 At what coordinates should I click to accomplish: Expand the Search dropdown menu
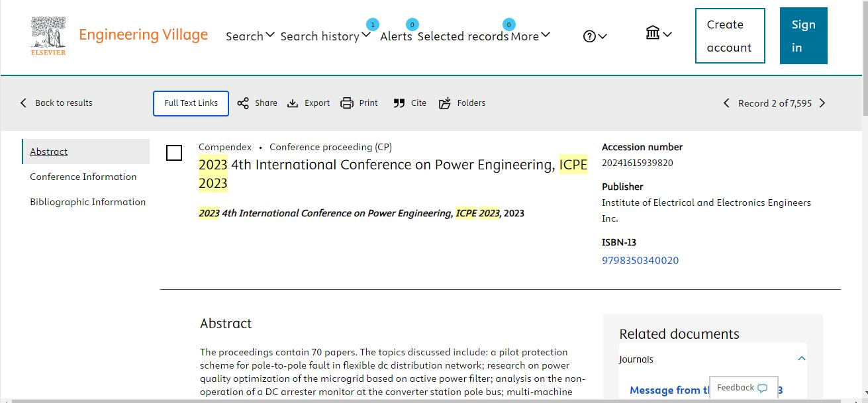pos(250,36)
